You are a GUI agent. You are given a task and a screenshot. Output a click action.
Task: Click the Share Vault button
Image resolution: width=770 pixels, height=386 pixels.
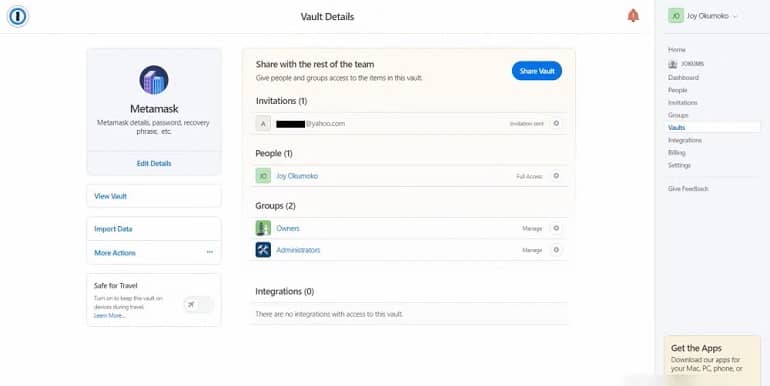537,71
